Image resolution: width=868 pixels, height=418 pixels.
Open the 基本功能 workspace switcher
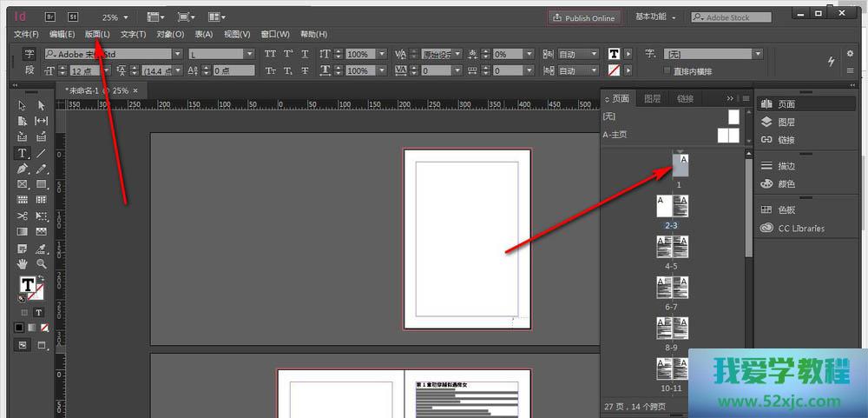660,17
